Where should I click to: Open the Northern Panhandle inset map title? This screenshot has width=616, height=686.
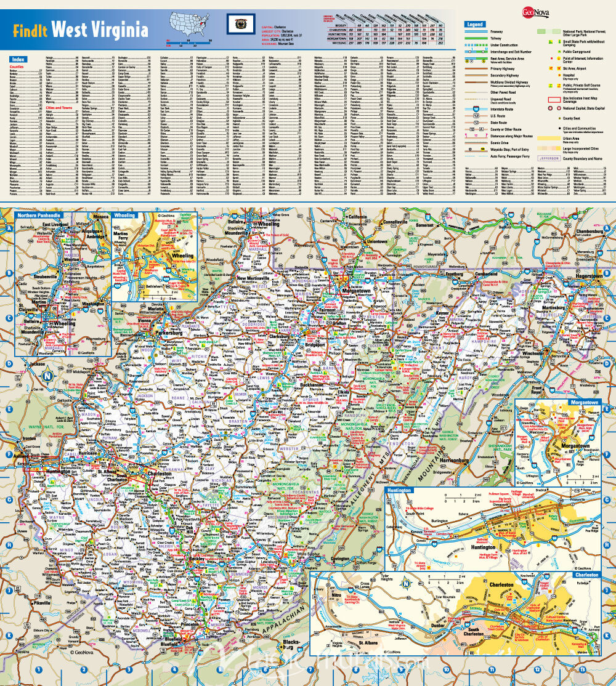tap(39, 216)
